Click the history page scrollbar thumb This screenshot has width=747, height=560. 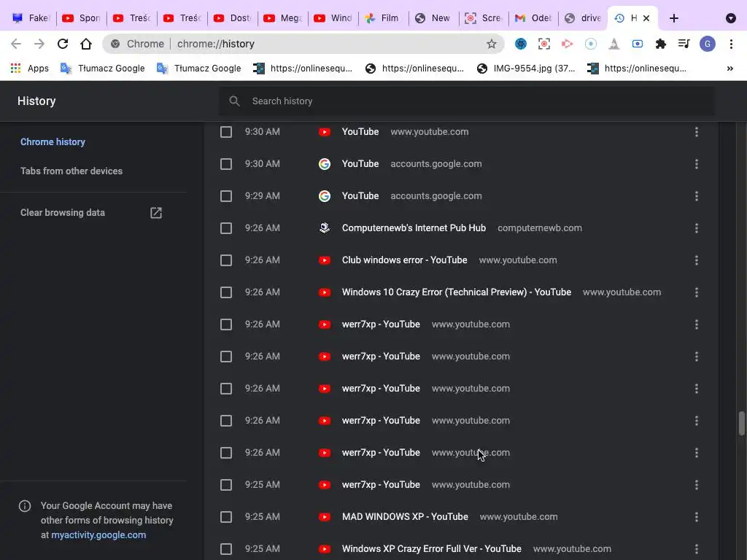(x=742, y=424)
